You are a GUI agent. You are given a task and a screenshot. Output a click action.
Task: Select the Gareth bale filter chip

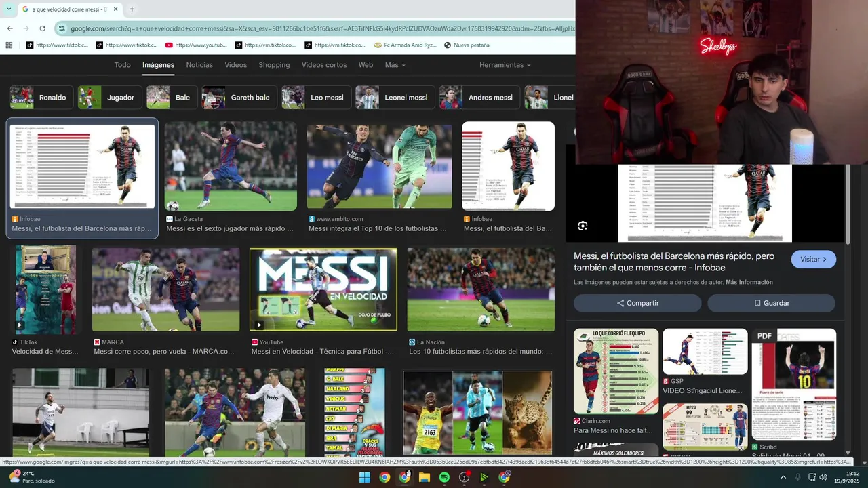239,98
